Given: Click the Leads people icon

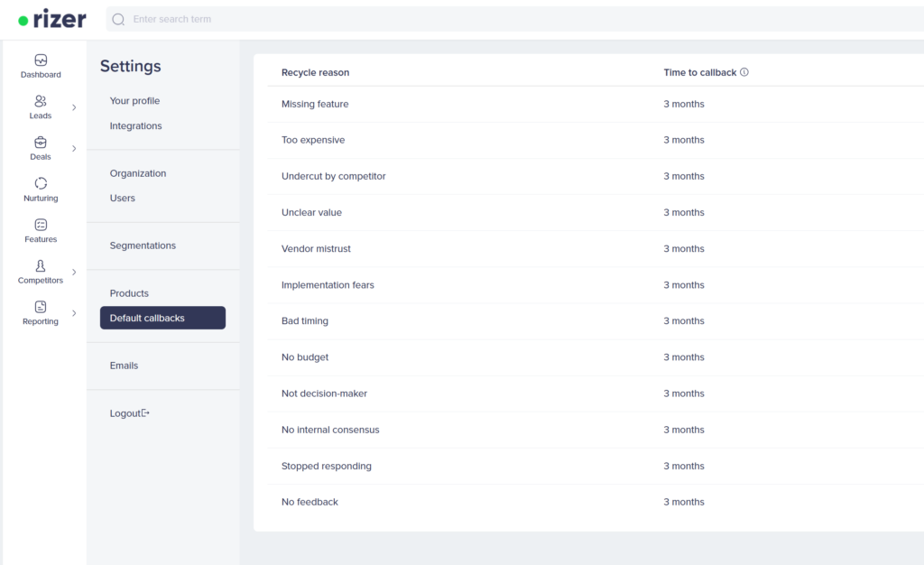Looking at the screenshot, I should (41, 101).
